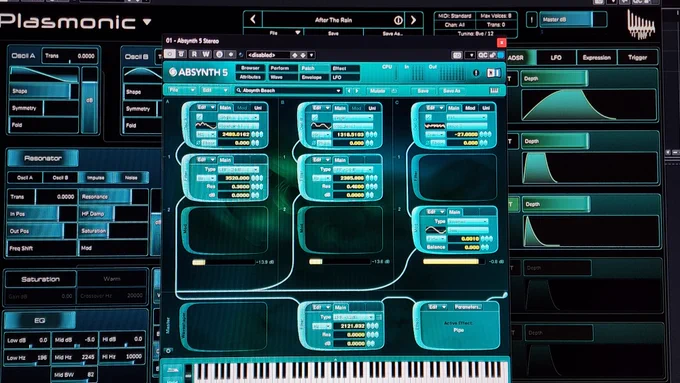Click Plasmonic exclamation panic button

531,20
